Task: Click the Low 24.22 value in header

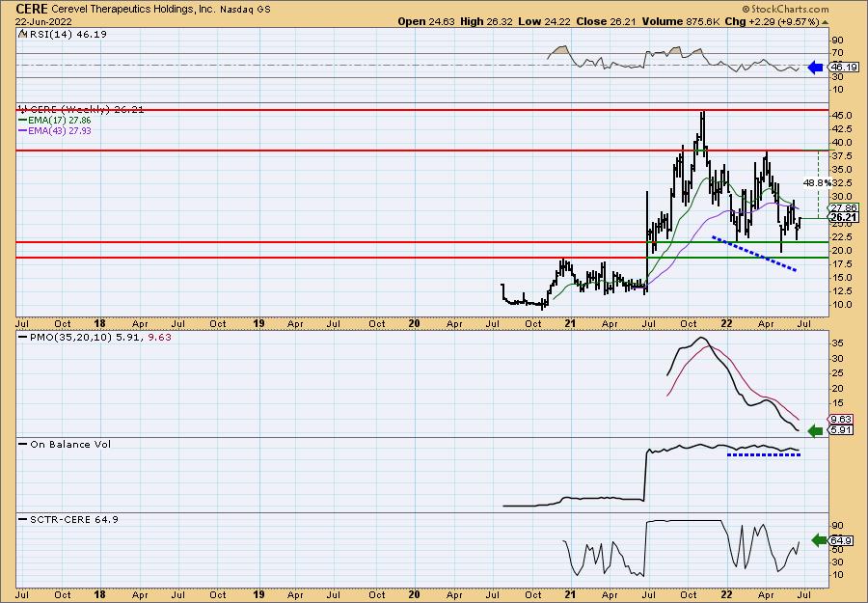Action: point(544,21)
